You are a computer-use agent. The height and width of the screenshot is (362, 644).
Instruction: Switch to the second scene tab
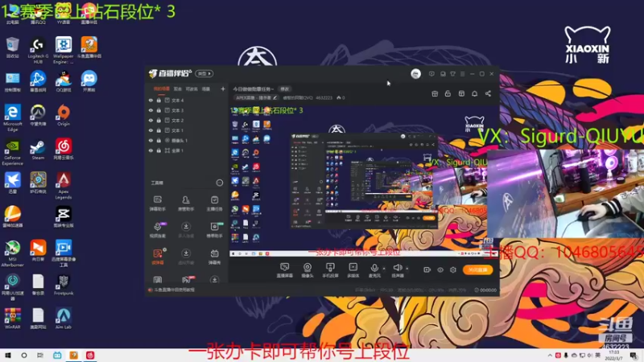click(177, 88)
